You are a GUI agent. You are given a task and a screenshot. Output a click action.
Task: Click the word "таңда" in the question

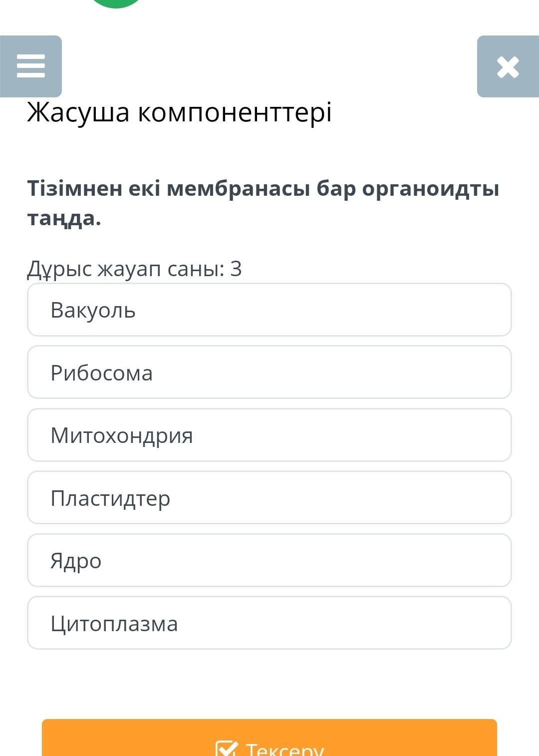tap(62, 218)
